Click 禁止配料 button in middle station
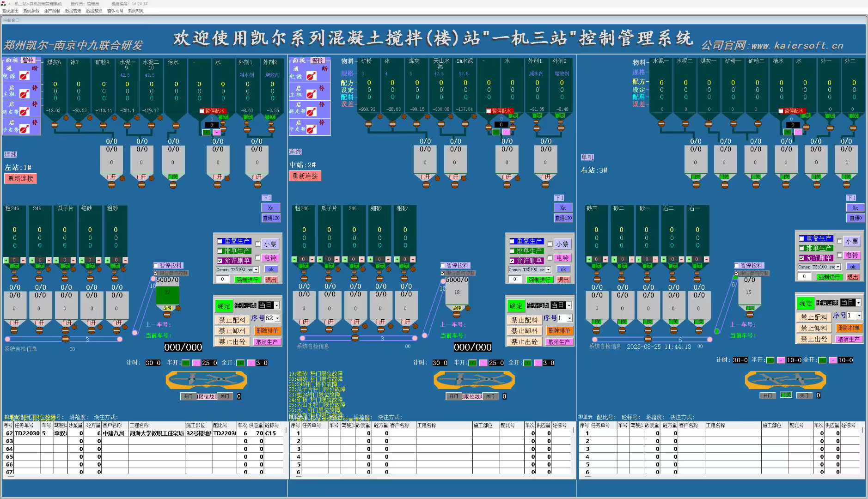 524,320
